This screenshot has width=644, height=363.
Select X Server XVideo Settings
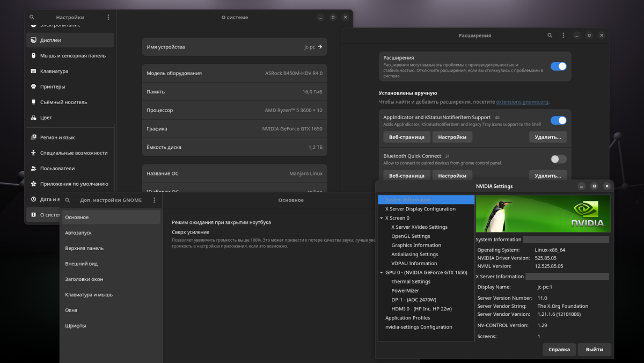pyautogui.click(x=419, y=227)
